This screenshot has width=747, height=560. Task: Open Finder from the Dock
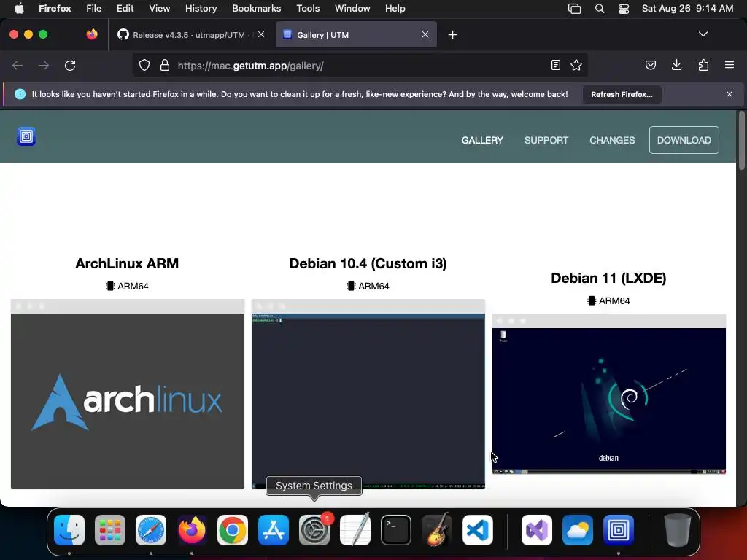[69, 530]
